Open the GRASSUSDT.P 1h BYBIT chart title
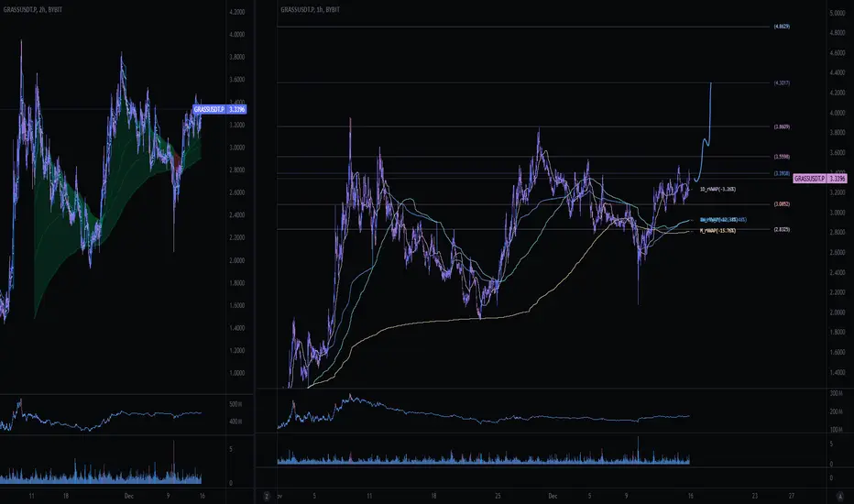Screen dimensions: 854x504 (310, 10)
